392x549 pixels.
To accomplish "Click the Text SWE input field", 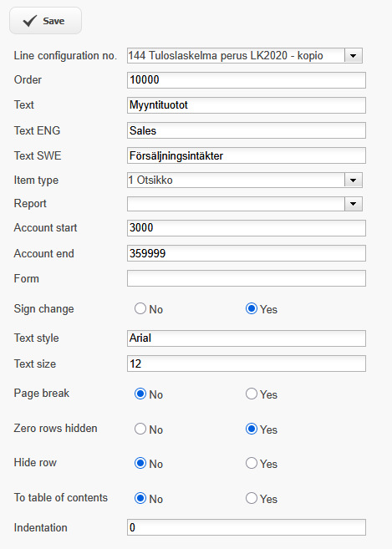I will click(x=247, y=155).
